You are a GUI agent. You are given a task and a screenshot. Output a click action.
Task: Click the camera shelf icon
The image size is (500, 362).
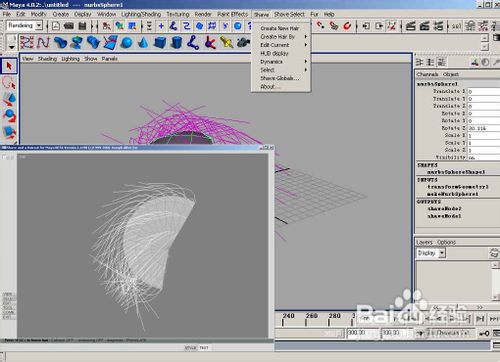click(244, 43)
